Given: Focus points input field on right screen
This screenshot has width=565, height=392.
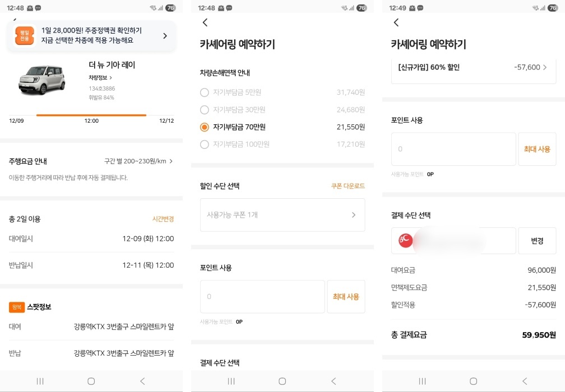Looking at the screenshot, I should pyautogui.click(x=453, y=149).
